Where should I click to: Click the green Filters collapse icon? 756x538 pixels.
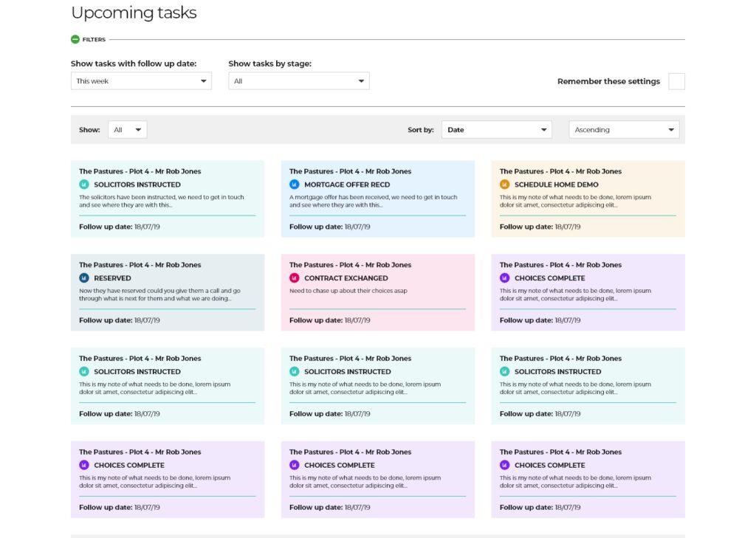(75, 40)
